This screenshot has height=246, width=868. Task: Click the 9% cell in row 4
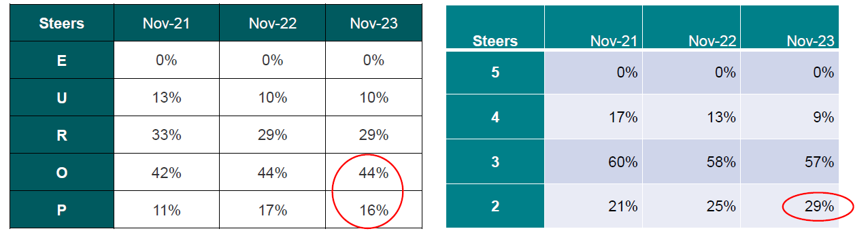point(790,117)
